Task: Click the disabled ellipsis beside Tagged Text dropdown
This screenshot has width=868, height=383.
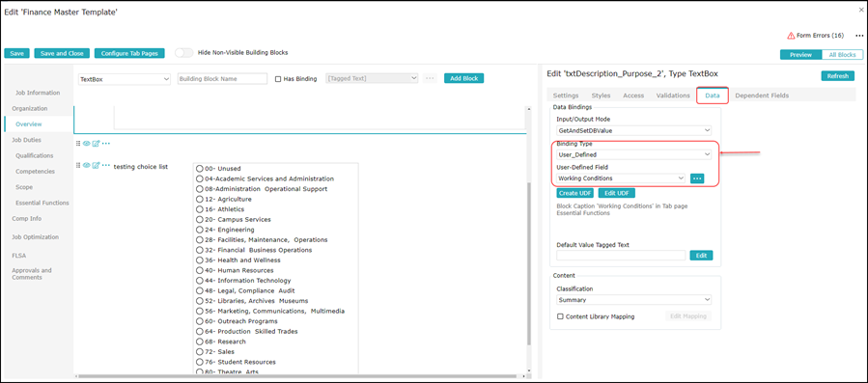Action: tap(430, 78)
